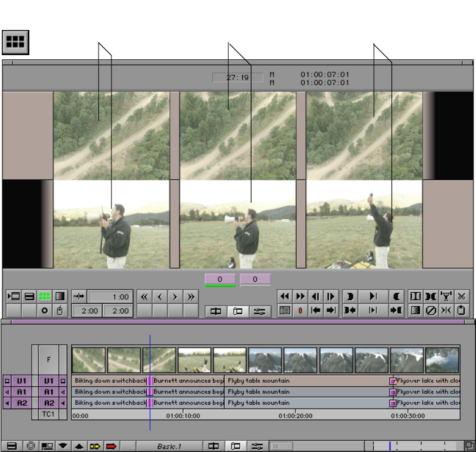Image resolution: width=476 pixels, height=452 pixels.
Task: Switch to Source/Record mode via filmstrip icon in trim toolbar
Action: (13, 296)
